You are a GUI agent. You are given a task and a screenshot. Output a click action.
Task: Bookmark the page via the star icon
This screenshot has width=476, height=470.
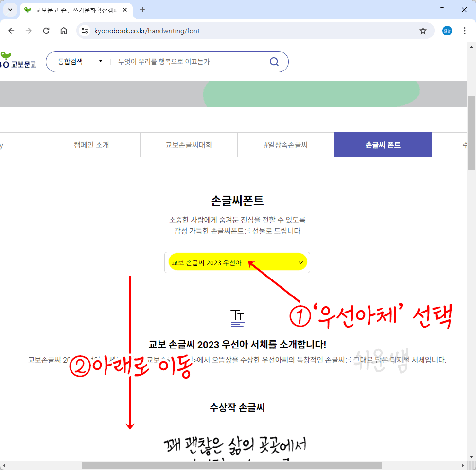tap(423, 30)
